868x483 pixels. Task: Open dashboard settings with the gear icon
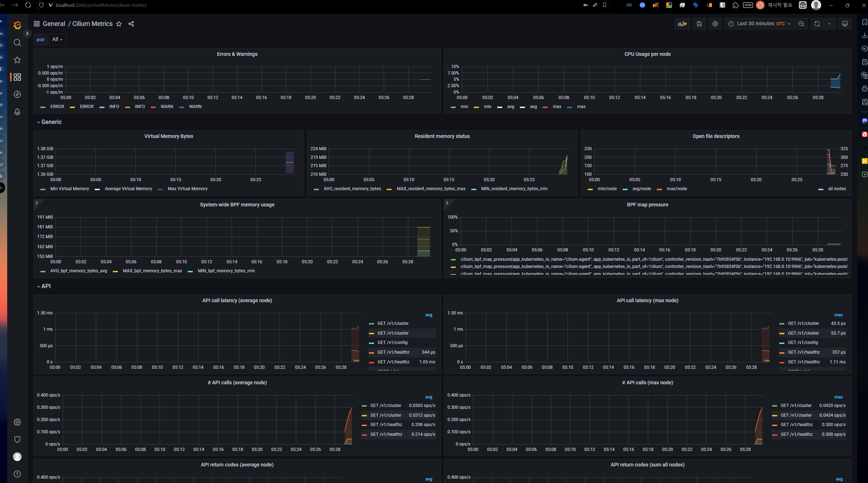[715, 23]
